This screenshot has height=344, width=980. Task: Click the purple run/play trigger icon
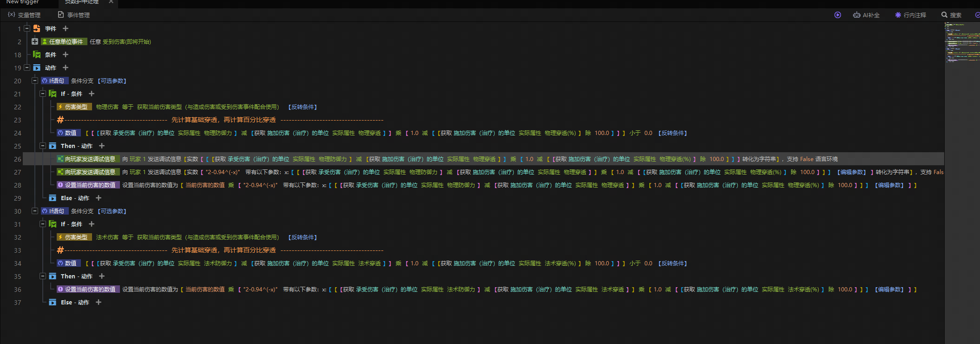coord(837,15)
